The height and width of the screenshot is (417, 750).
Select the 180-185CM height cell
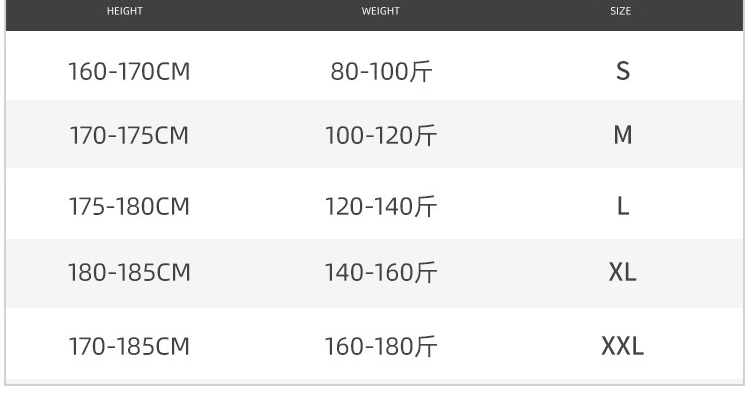(x=128, y=272)
